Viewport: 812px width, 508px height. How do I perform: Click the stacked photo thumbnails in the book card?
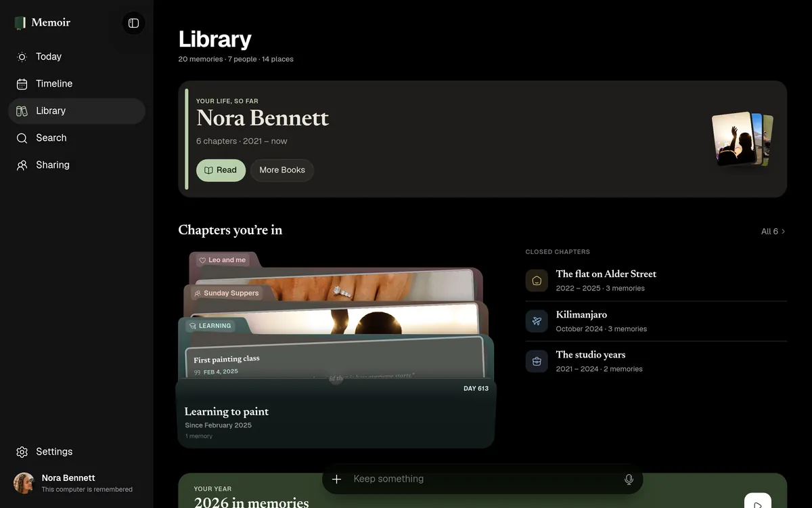point(742,139)
